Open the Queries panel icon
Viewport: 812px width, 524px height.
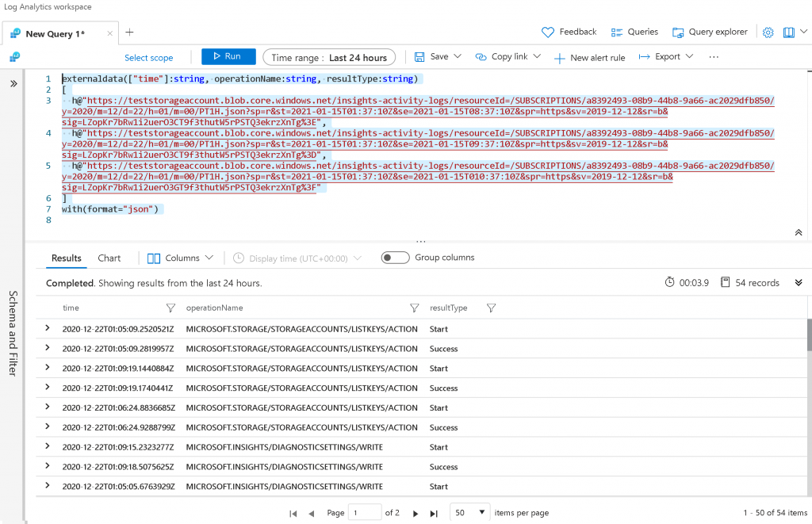coord(617,33)
